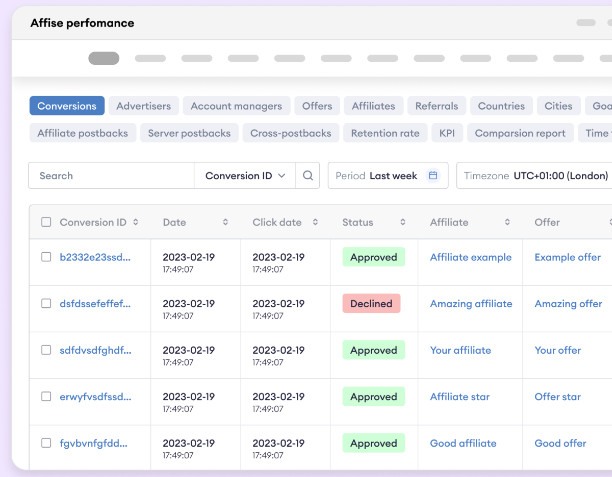Sort by Affiliate column arrows
The width and height of the screenshot is (612, 477).
coord(507,222)
